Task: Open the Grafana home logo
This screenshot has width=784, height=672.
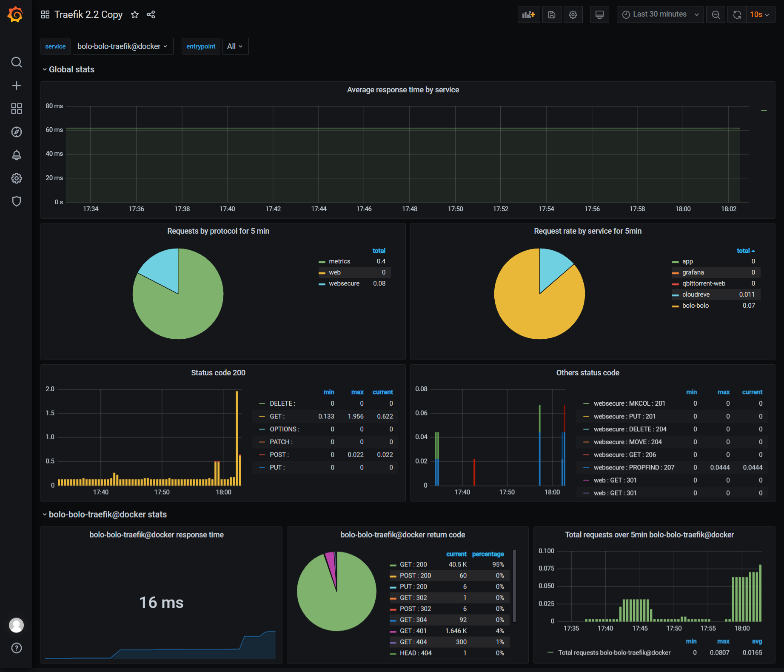Action: coord(15,14)
